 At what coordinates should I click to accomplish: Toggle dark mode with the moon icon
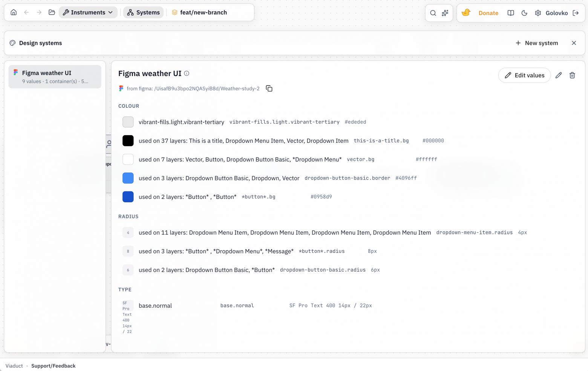point(524,13)
